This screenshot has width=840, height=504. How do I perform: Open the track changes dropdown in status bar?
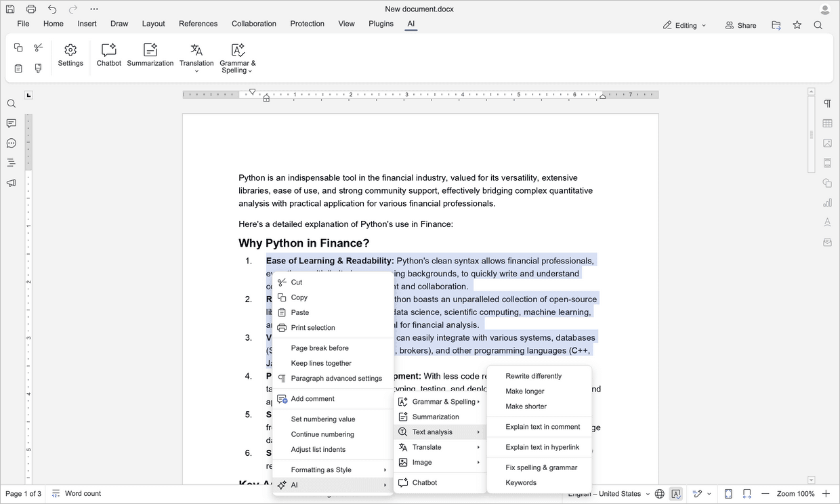[x=700, y=494]
